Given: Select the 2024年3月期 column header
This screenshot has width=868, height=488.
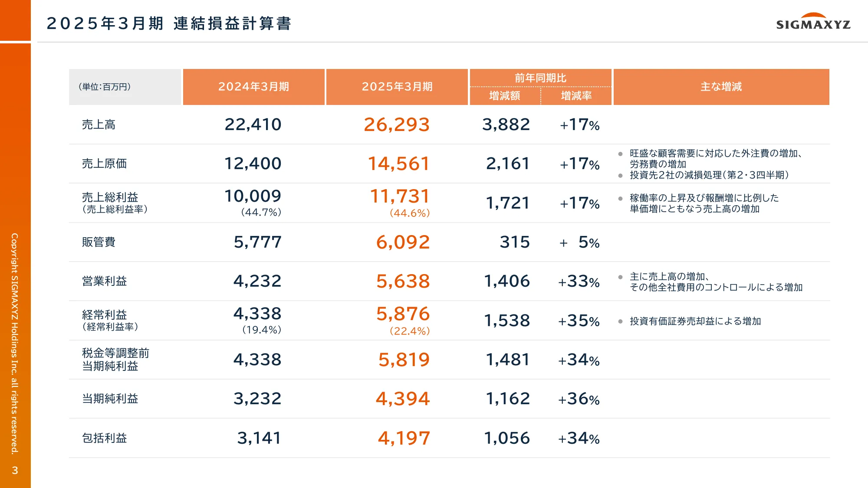Looking at the screenshot, I should (x=253, y=87).
